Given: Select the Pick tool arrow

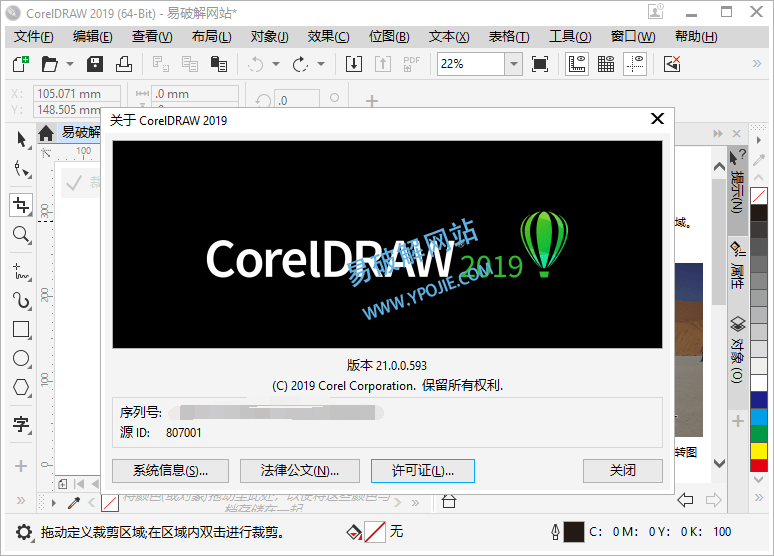Looking at the screenshot, I should [21, 140].
